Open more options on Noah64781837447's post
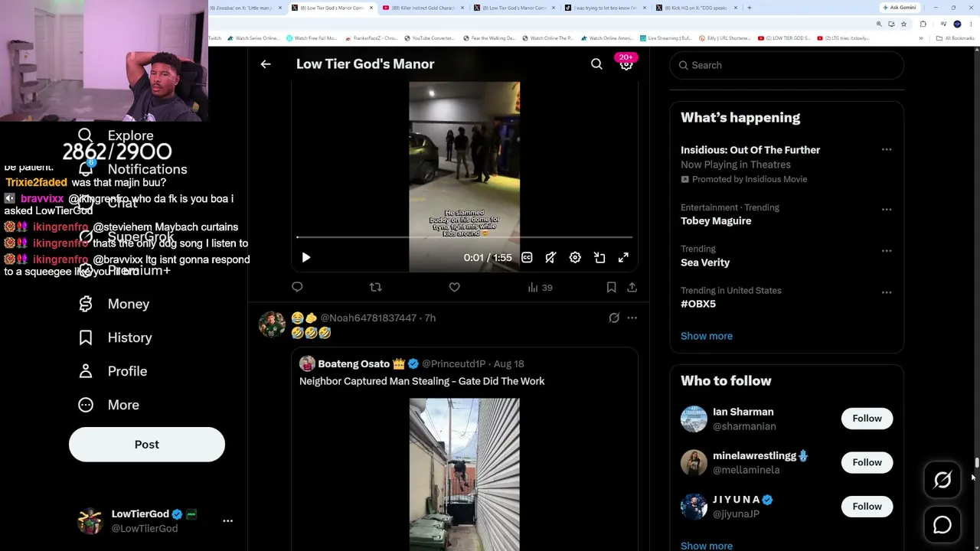This screenshot has height=551, width=980. [632, 318]
